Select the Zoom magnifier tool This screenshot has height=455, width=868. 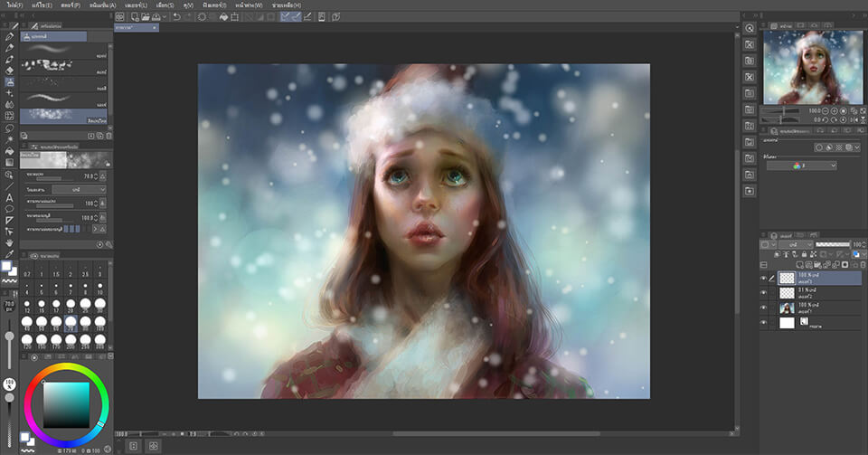pos(10,175)
